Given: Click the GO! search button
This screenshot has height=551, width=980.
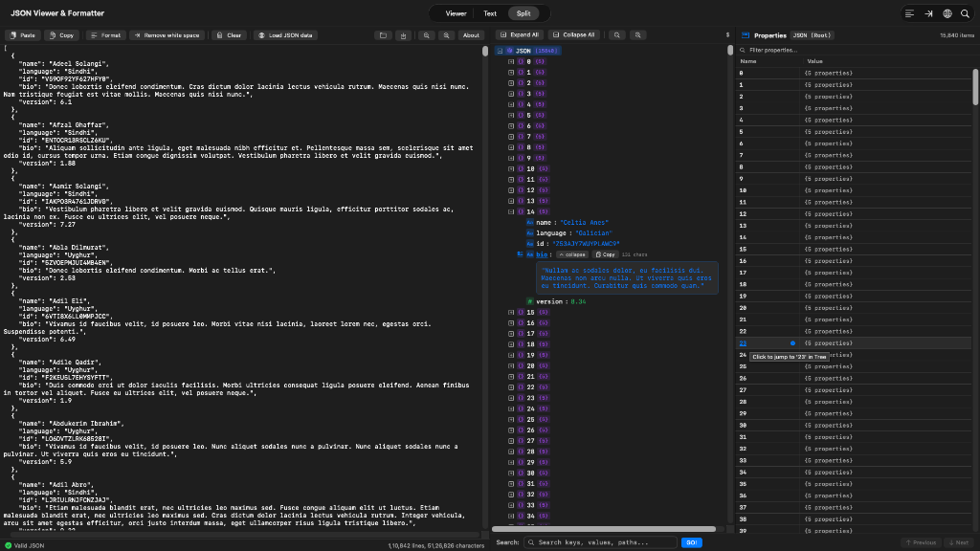Looking at the screenshot, I should pyautogui.click(x=691, y=542).
